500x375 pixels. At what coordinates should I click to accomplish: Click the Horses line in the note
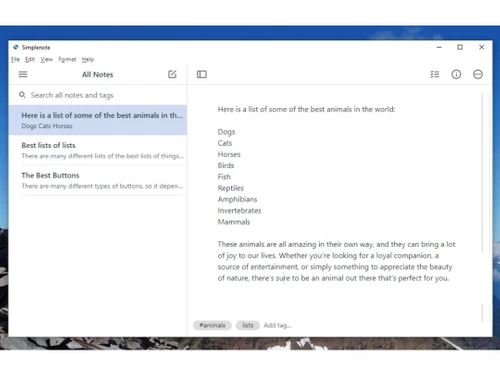point(229,154)
